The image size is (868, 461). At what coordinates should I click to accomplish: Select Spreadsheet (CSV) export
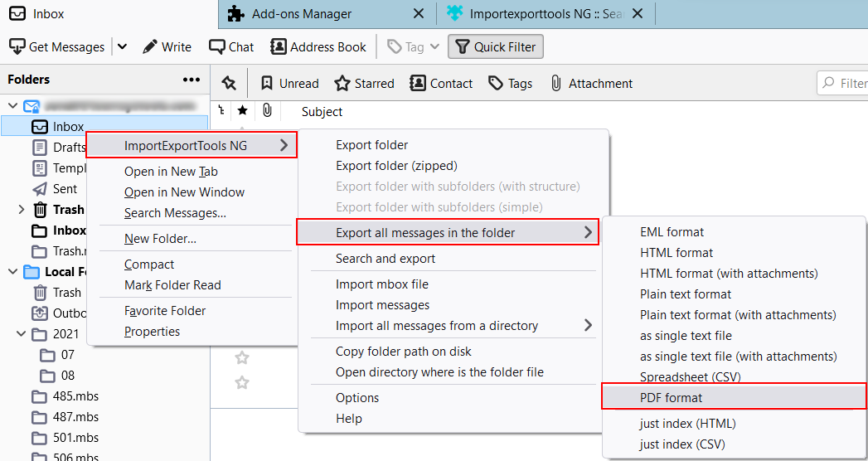coord(690,377)
